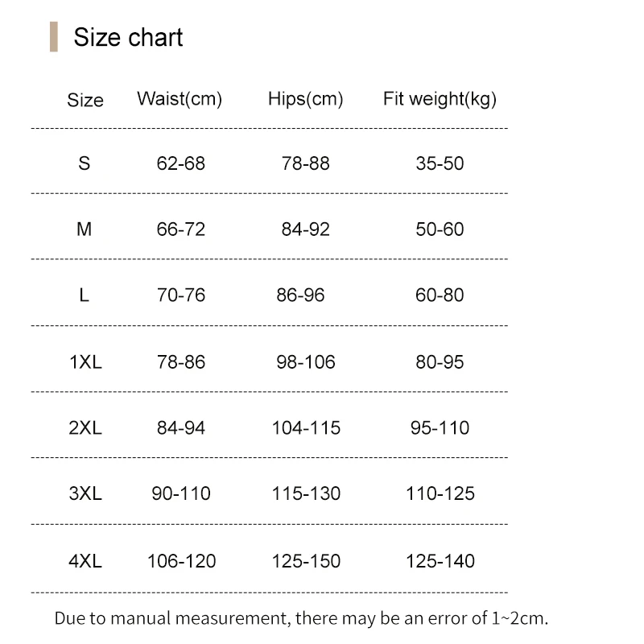The width and height of the screenshot is (644, 644).
Task: Select hips value 98-106
Action: [x=306, y=362]
